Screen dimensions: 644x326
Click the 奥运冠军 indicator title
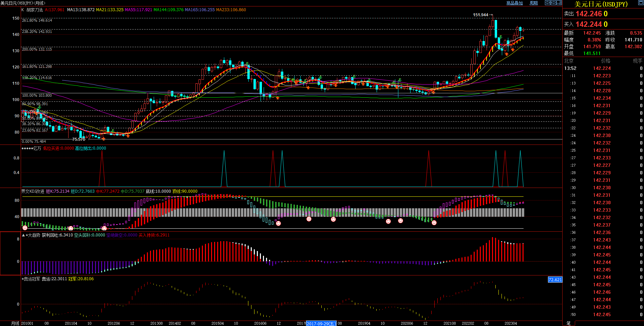pos(32,279)
